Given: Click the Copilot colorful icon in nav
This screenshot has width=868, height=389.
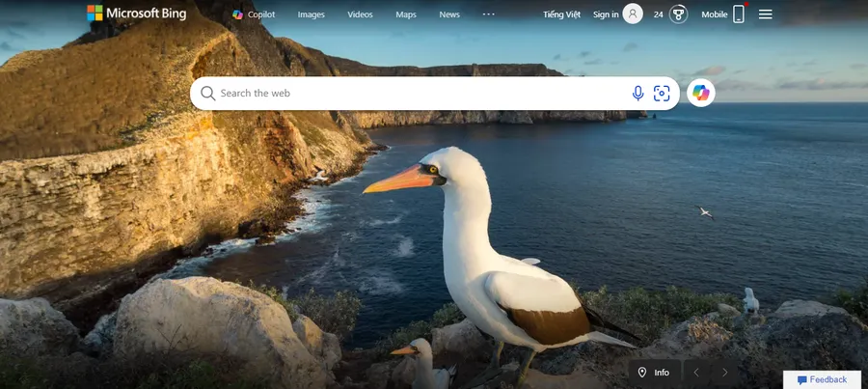Looking at the screenshot, I should click(238, 14).
